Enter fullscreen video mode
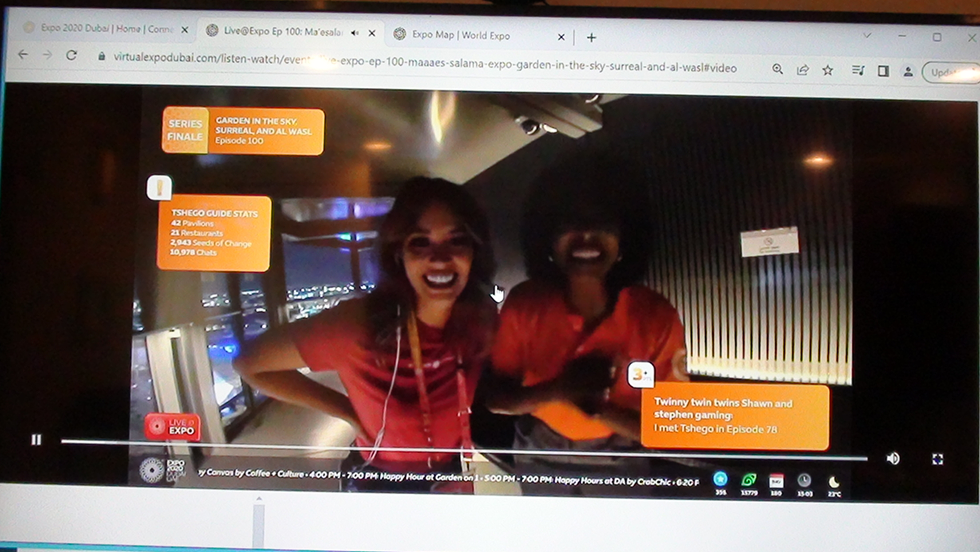The height and width of the screenshot is (552, 980). coord(937,459)
